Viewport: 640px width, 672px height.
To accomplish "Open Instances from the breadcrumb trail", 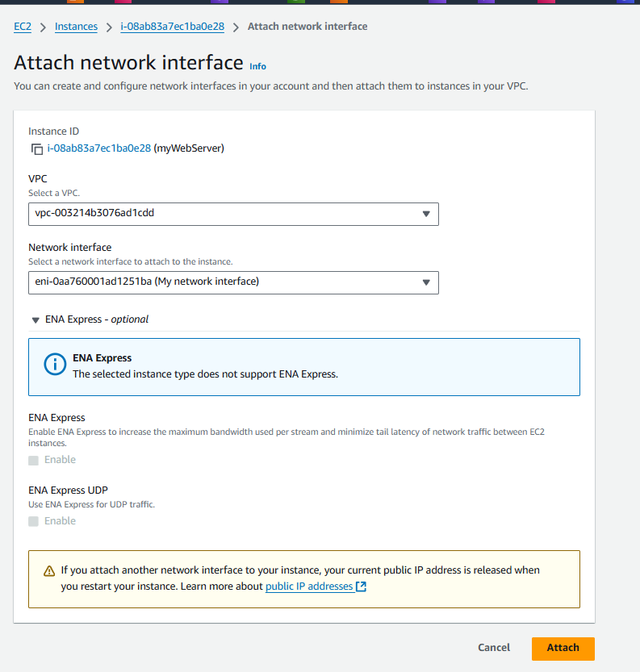I will [76, 26].
